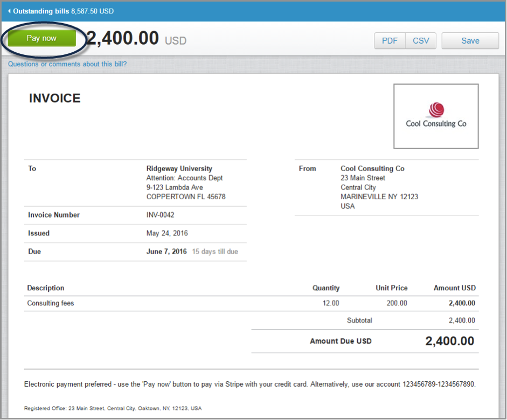Screen dimensions: 507x420
Task: Select the INVOICE heading
Action: 54,98
